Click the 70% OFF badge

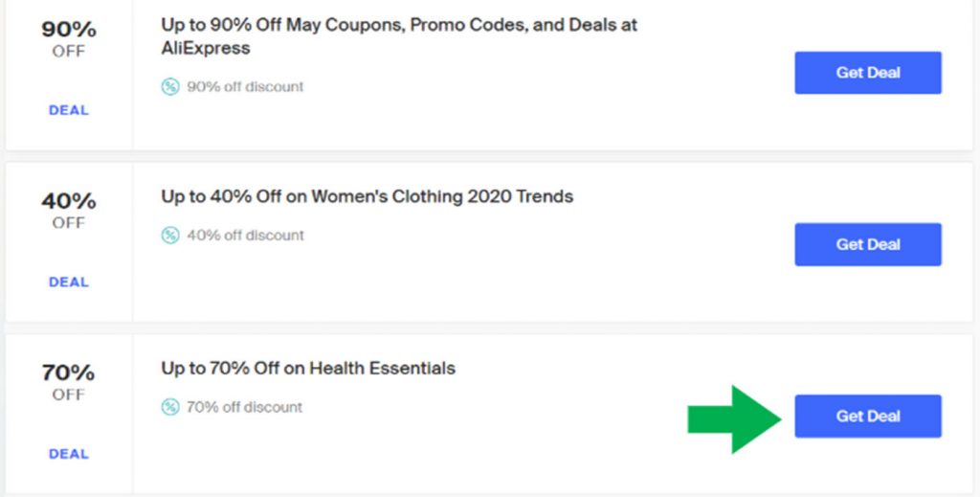point(69,382)
